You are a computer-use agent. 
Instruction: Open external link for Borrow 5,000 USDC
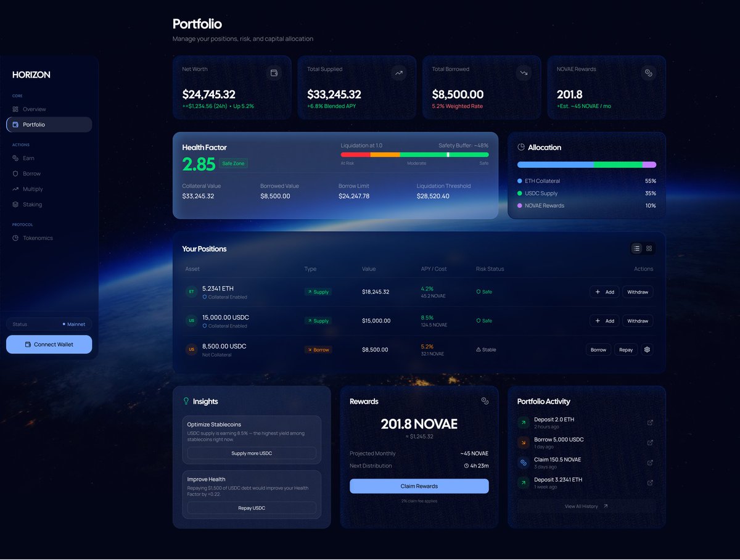[x=650, y=443]
